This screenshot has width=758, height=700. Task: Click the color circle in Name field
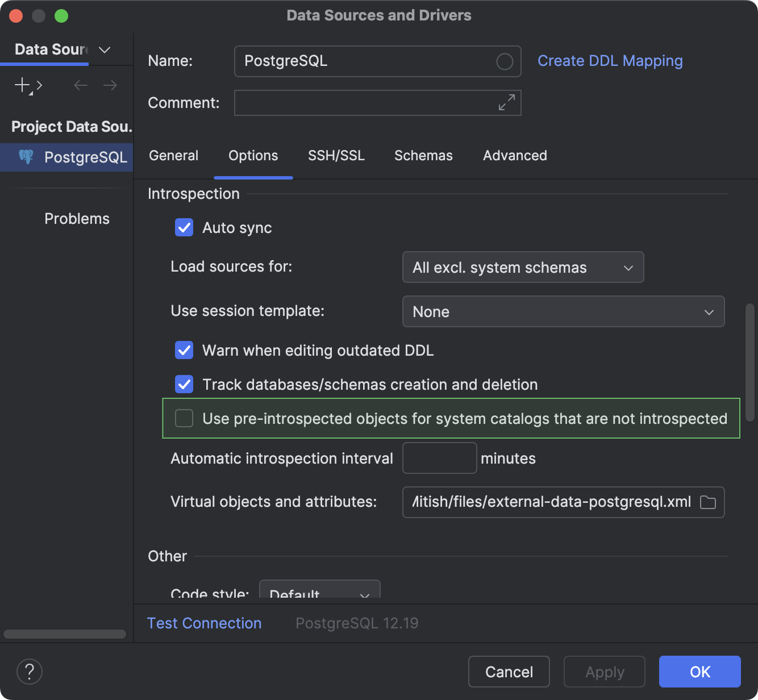[x=505, y=61]
